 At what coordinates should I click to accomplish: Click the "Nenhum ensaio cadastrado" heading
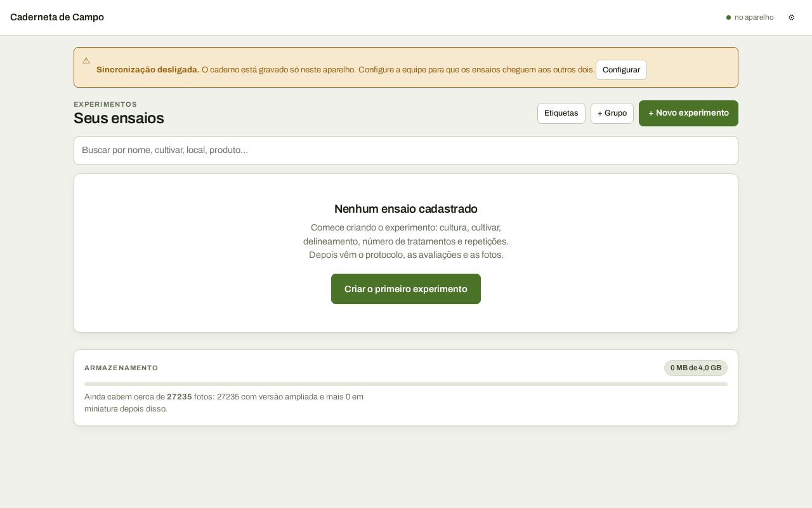point(406,209)
